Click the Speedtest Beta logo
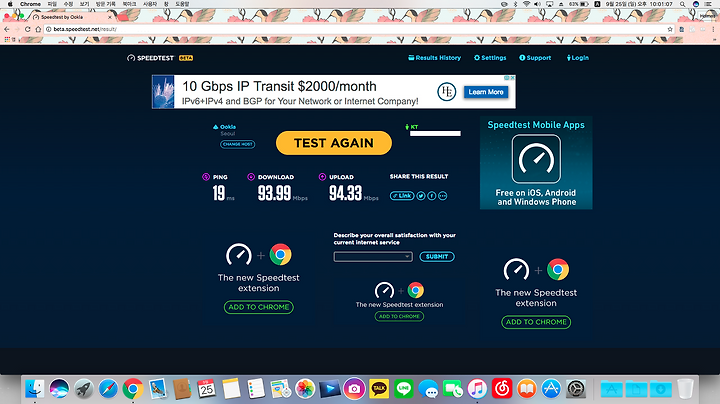The image size is (720, 404). (x=160, y=58)
